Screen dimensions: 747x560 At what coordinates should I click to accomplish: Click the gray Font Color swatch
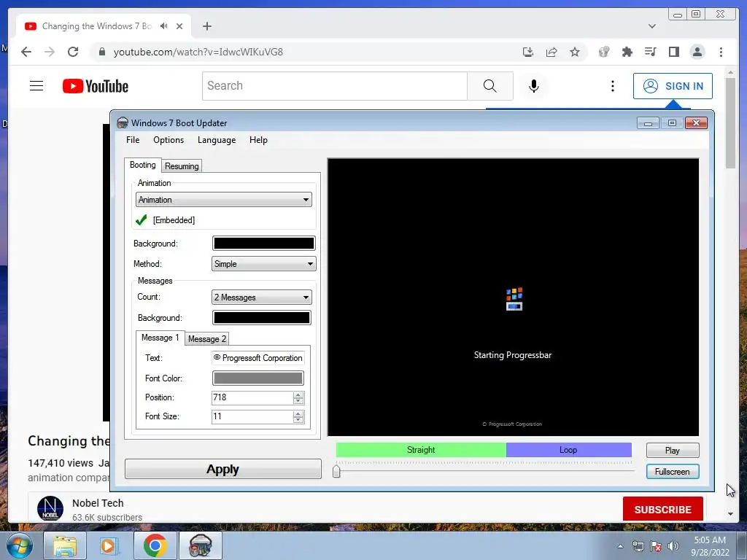[258, 378]
